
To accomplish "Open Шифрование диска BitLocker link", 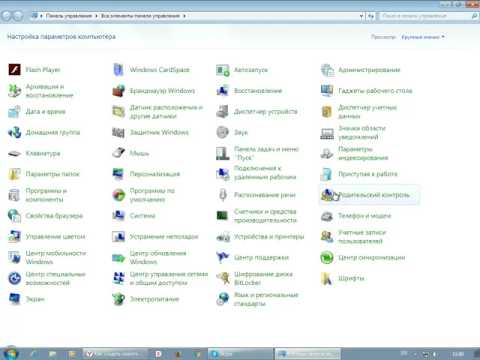I will tap(263, 278).
